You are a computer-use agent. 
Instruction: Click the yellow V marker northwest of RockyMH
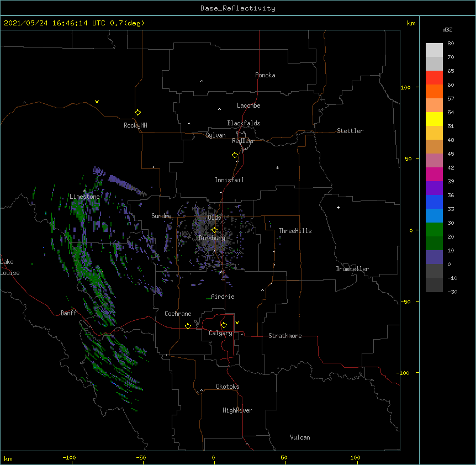[97, 102]
